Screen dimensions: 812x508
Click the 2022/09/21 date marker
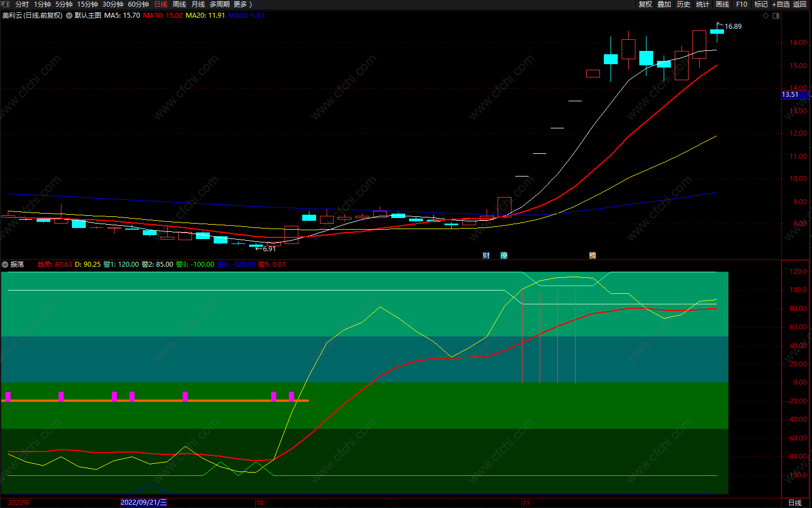click(x=143, y=502)
